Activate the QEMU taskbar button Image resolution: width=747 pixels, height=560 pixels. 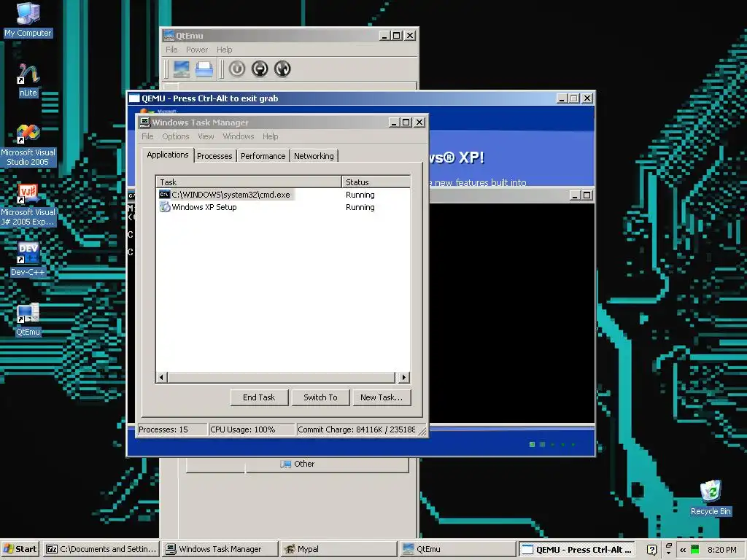576,549
